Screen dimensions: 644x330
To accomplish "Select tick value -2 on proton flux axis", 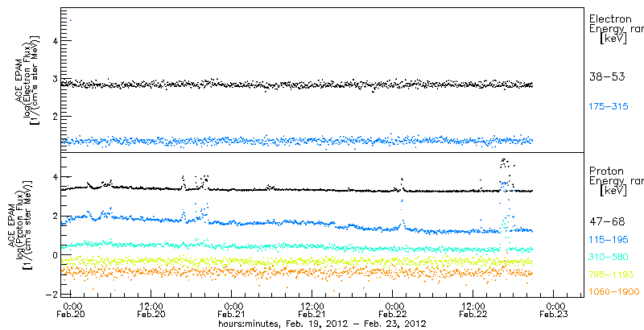I will pos(50,294).
